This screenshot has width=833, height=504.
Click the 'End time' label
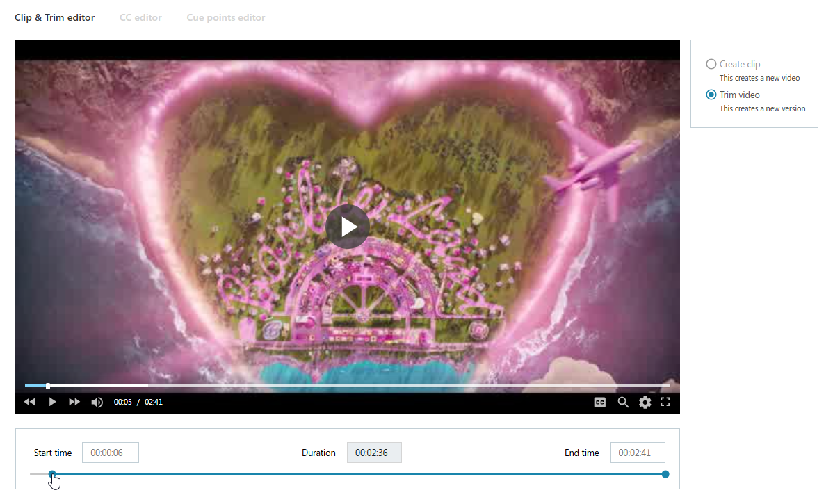pos(582,453)
